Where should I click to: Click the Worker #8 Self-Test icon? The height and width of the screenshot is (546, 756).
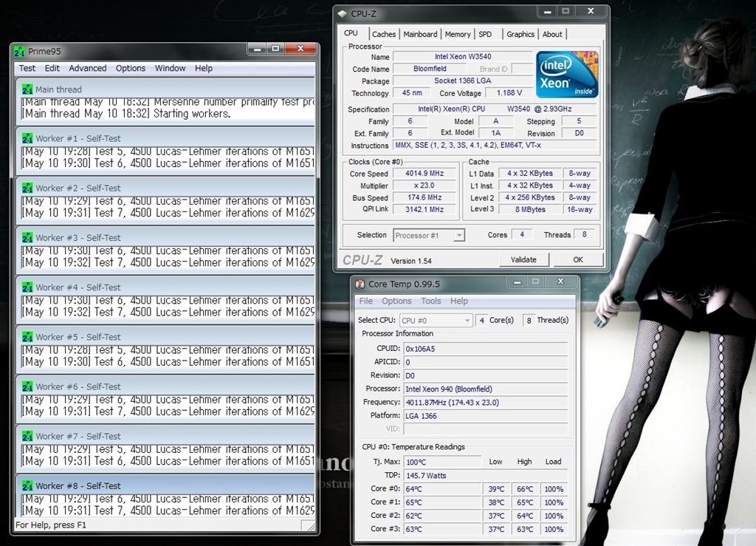(27, 487)
